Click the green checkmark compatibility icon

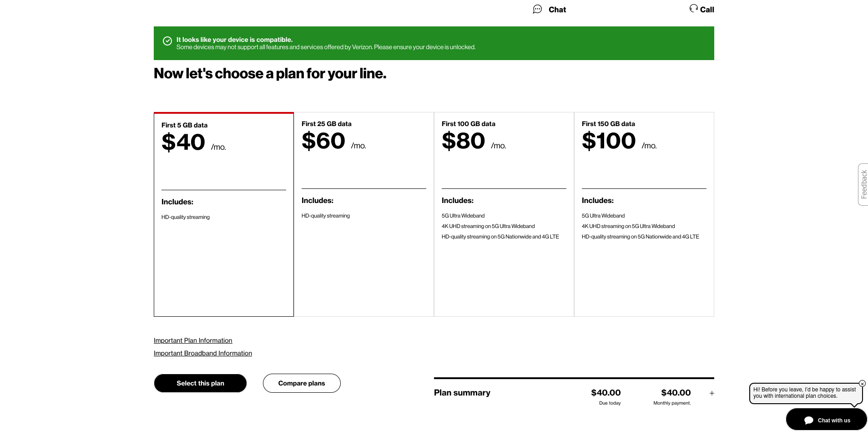pyautogui.click(x=167, y=41)
